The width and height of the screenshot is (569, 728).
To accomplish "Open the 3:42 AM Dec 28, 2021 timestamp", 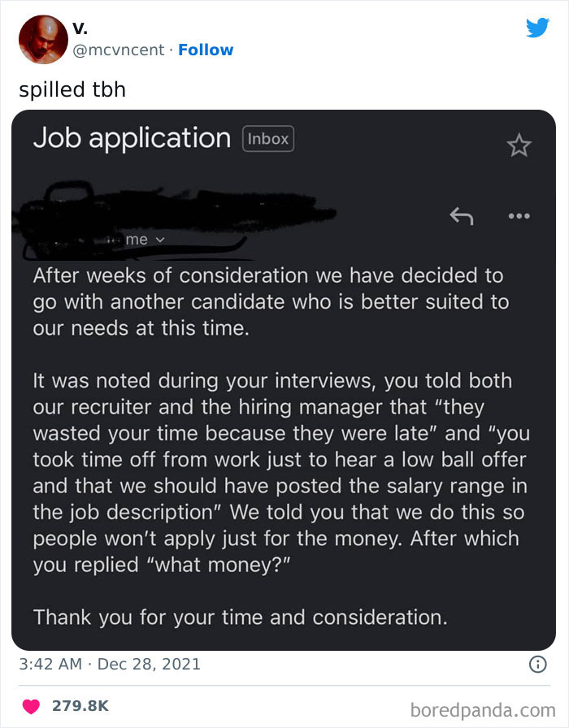I will 109,664.
